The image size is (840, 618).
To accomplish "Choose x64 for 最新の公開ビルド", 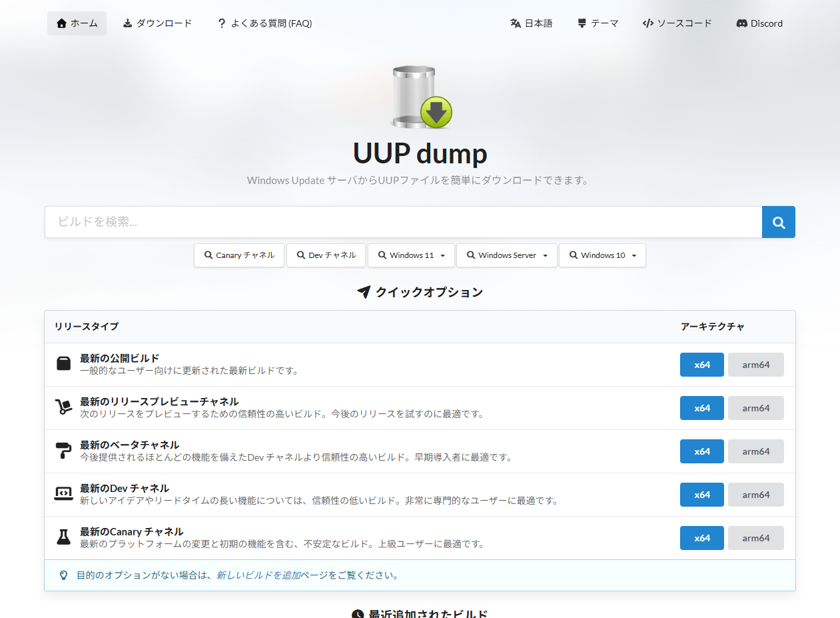I will pos(701,365).
